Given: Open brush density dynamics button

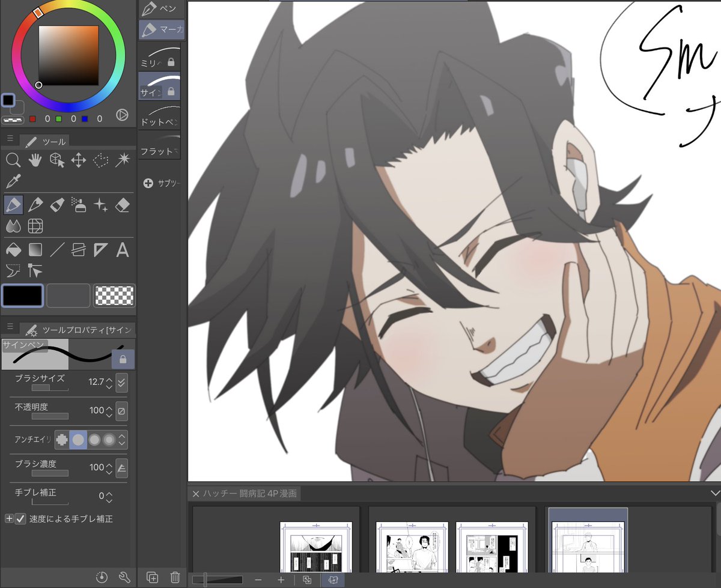Looking at the screenshot, I should (121, 468).
